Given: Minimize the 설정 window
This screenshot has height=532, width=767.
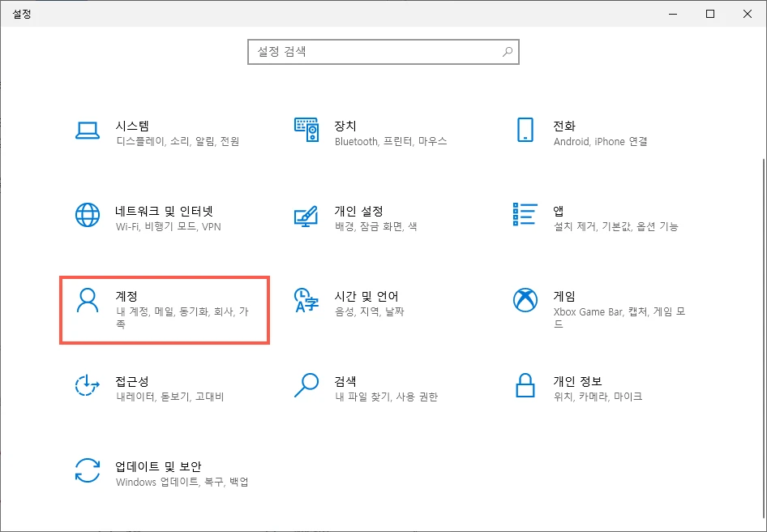Looking at the screenshot, I should coord(673,14).
